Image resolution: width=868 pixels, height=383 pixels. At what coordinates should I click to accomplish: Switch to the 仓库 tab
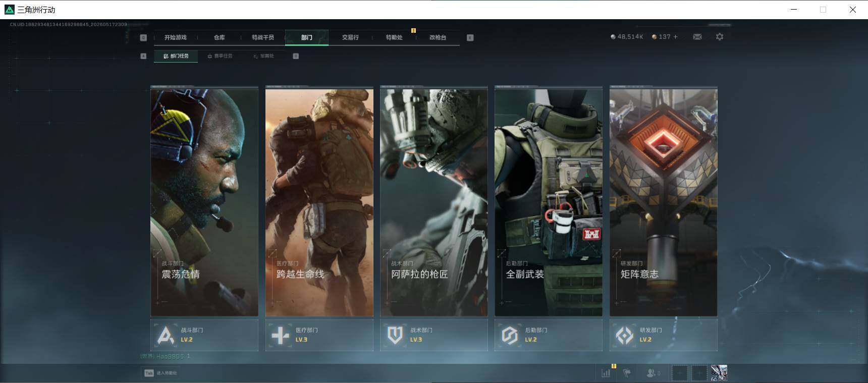point(219,37)
